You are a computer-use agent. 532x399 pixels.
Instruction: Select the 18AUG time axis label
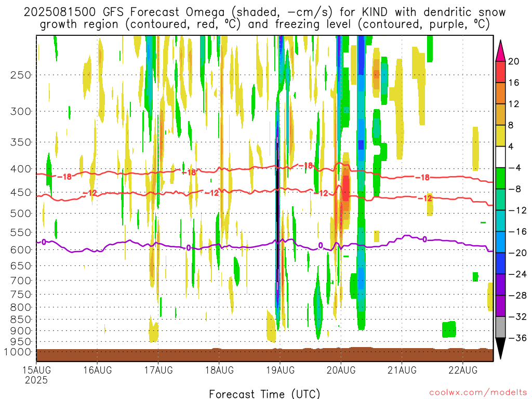219,370
